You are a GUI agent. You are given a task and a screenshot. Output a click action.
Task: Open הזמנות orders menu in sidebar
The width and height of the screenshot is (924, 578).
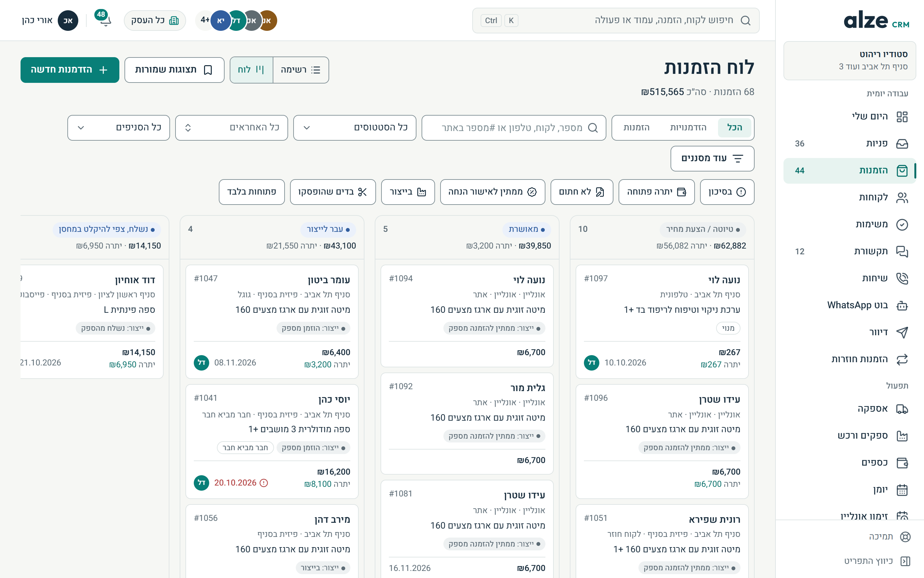click(849, 171)
